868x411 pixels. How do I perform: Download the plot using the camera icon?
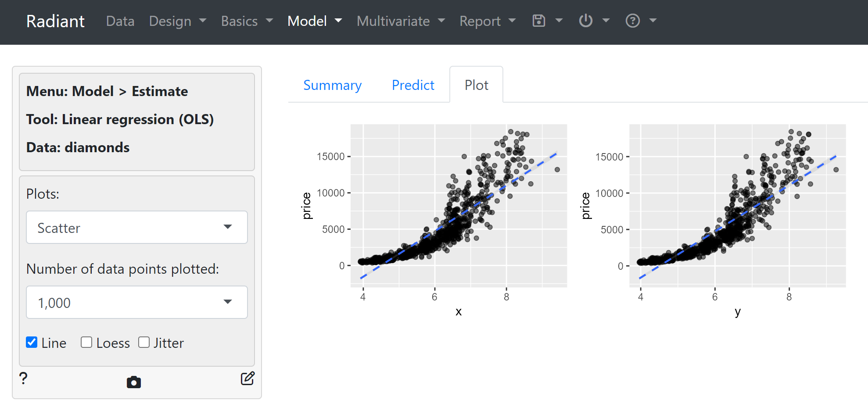(134, 382)
